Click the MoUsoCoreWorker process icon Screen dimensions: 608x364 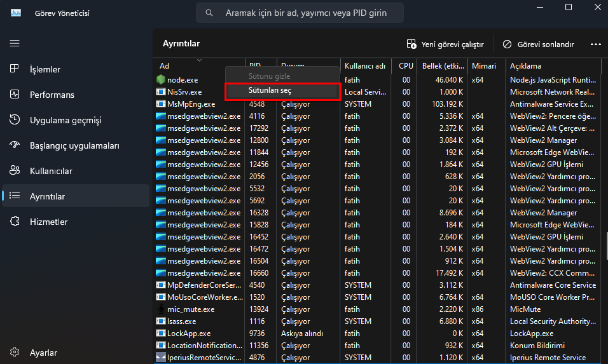[160, 297]
